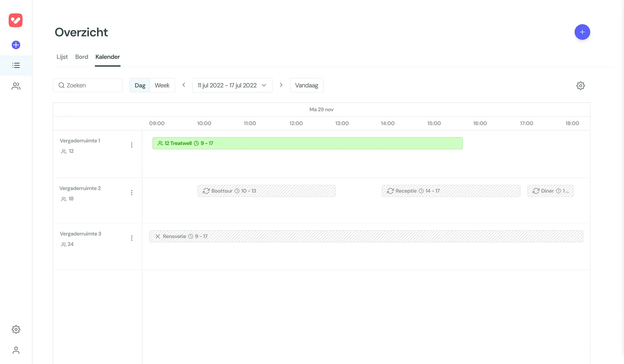Image resolution: width=624 pixels, height=364 pixels.
Task: Select the people icon in the sidebar
Action: coord(16,86)
